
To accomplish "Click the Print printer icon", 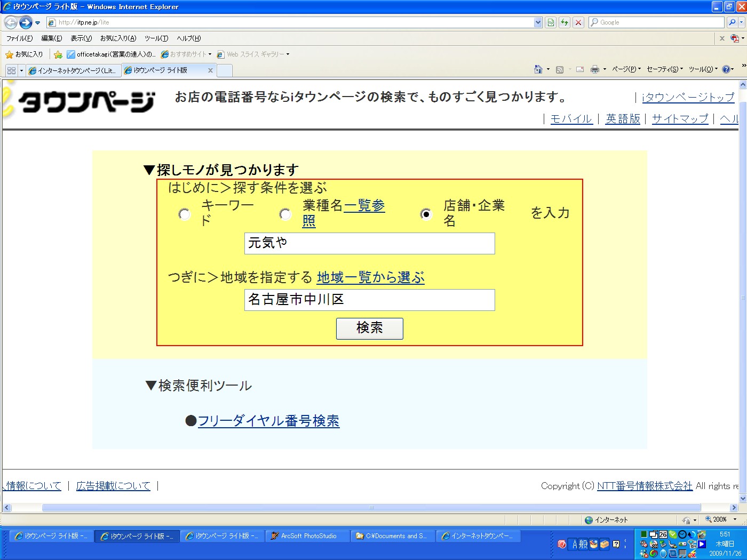I will pyautogui.click(x=595, y=69).
